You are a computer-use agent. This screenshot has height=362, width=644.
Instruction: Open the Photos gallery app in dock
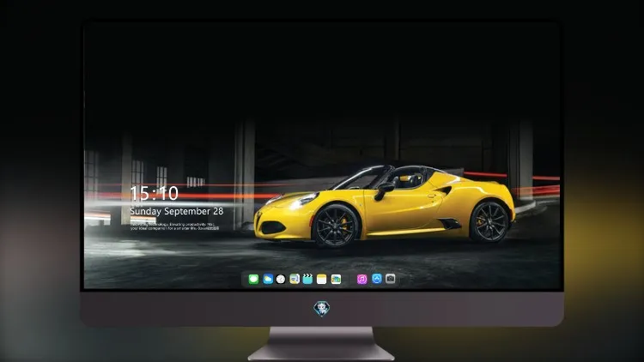[x=336, y=280]
